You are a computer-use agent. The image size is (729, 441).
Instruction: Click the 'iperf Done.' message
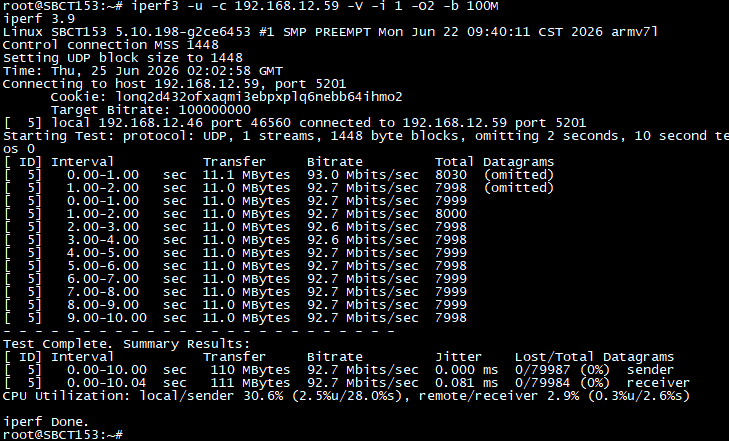(46, 422)
